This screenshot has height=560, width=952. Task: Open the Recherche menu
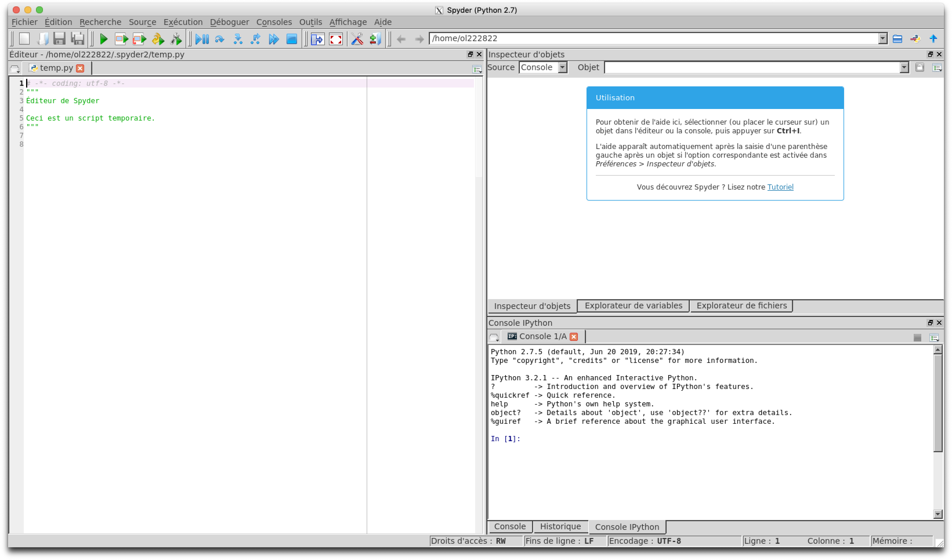(100, 22)
